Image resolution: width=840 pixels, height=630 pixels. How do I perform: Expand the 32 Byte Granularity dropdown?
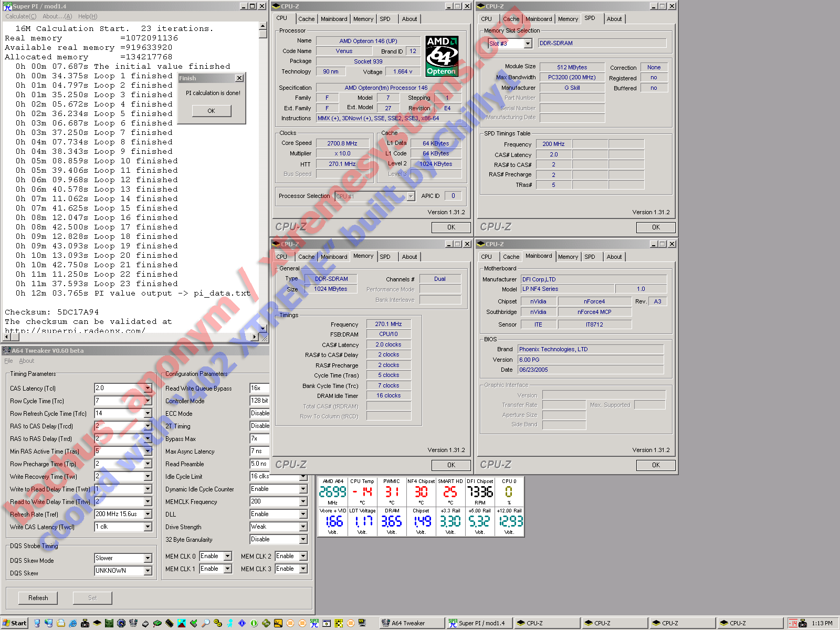[x=303, y=539]
